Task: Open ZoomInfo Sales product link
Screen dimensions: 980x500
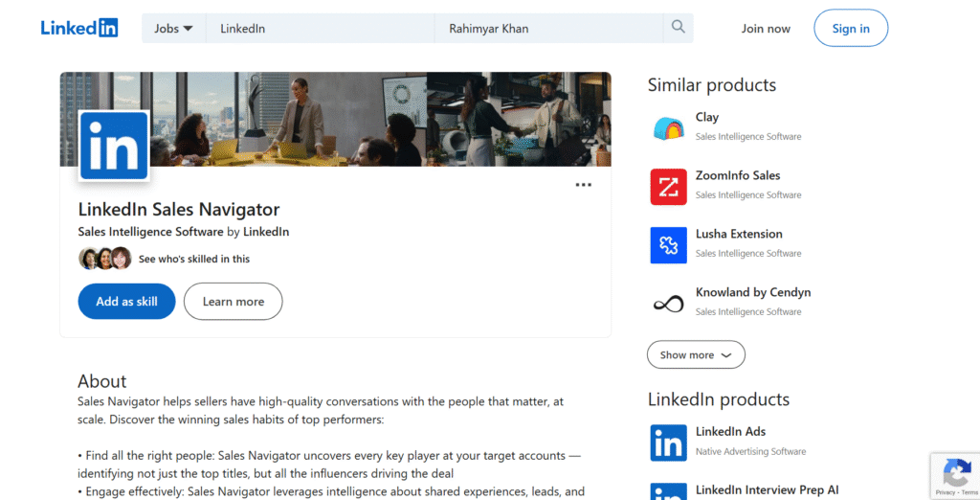Action: (738, 176)
